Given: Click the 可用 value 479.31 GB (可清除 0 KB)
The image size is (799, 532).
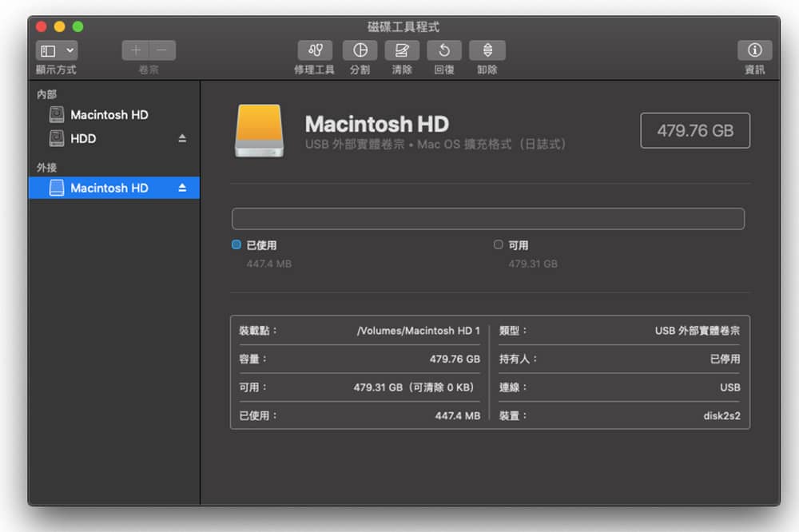Looking at the screenshot, I should coord(414,387).
